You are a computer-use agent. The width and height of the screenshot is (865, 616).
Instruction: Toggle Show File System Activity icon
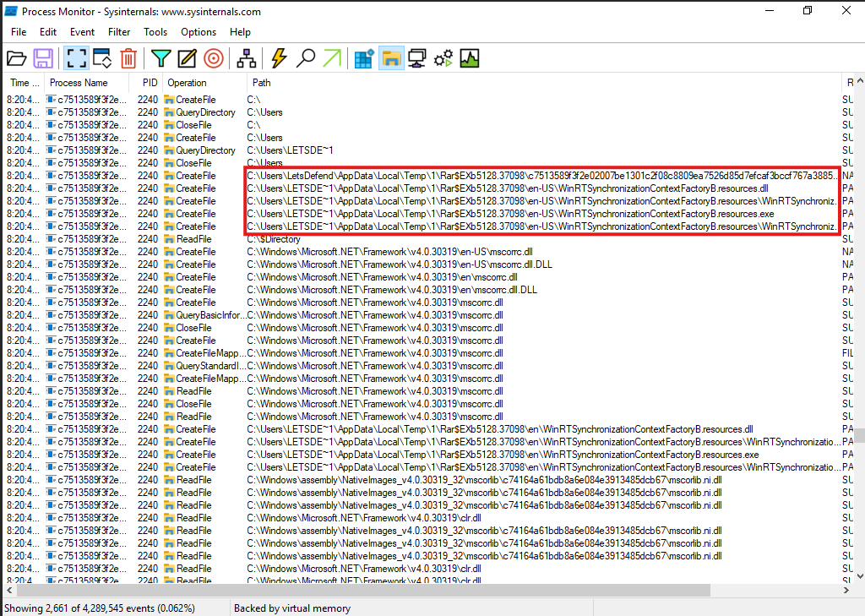point(391,58)
